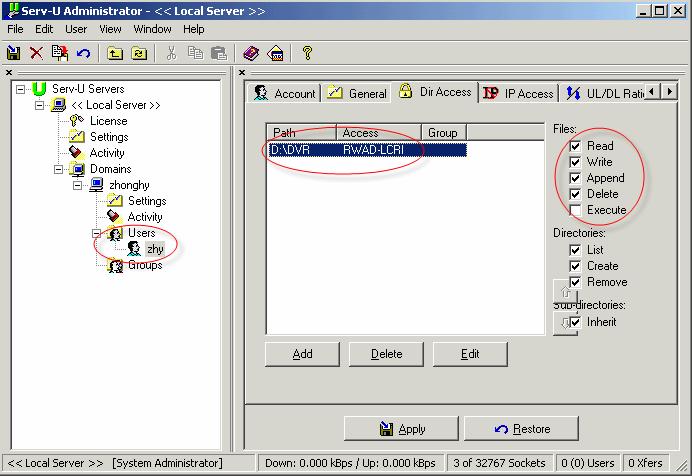Click the copy pages toolbar icon

(x=195, y=53)
